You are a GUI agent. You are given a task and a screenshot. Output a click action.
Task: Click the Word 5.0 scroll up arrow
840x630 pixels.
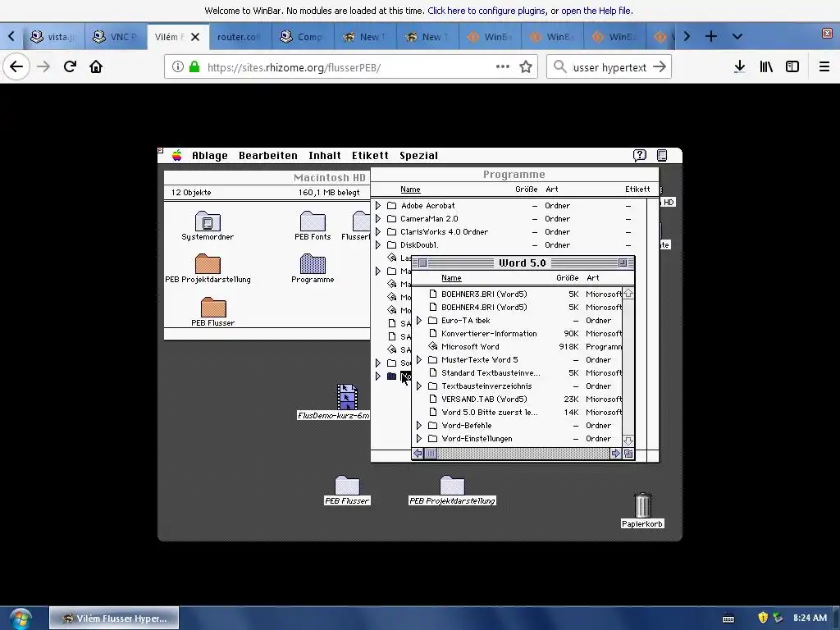click(628, 294)
